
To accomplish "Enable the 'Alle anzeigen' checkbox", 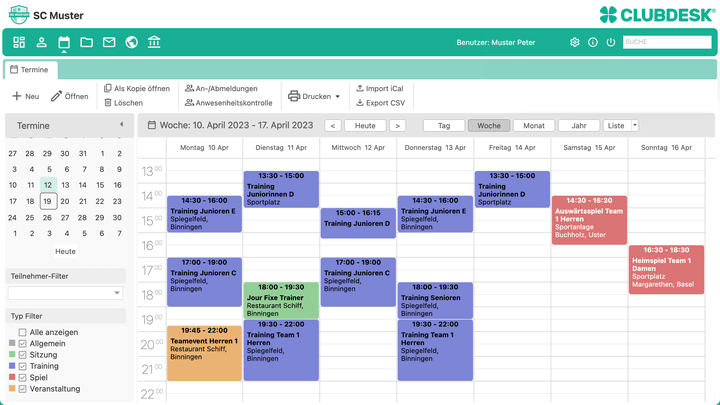I will [x=23, y=332].
